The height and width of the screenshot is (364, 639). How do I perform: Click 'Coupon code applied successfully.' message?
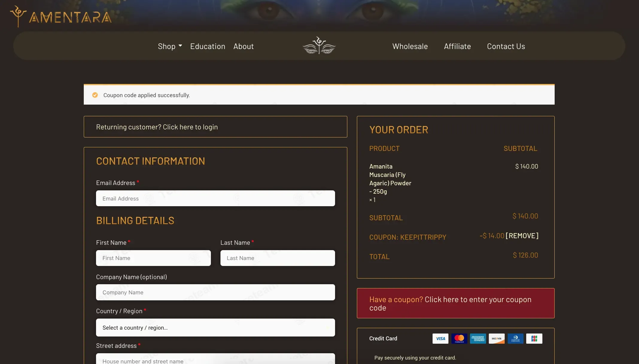(147, 95)
